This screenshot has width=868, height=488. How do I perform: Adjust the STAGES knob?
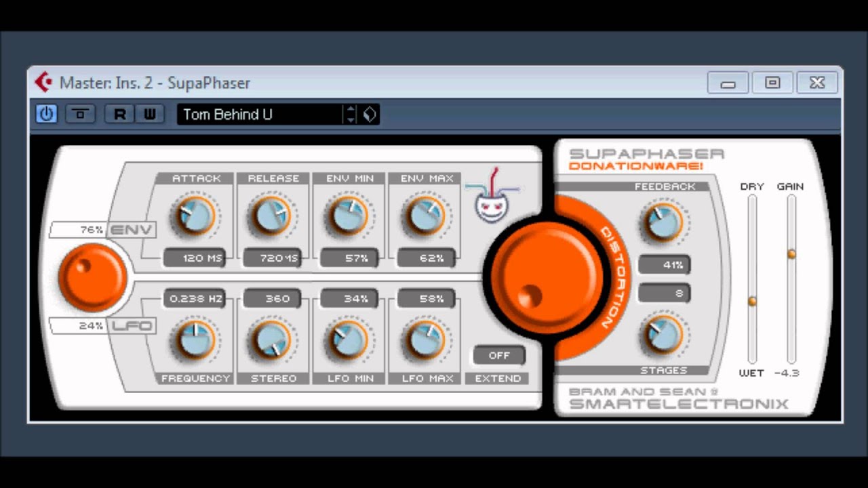663,334
